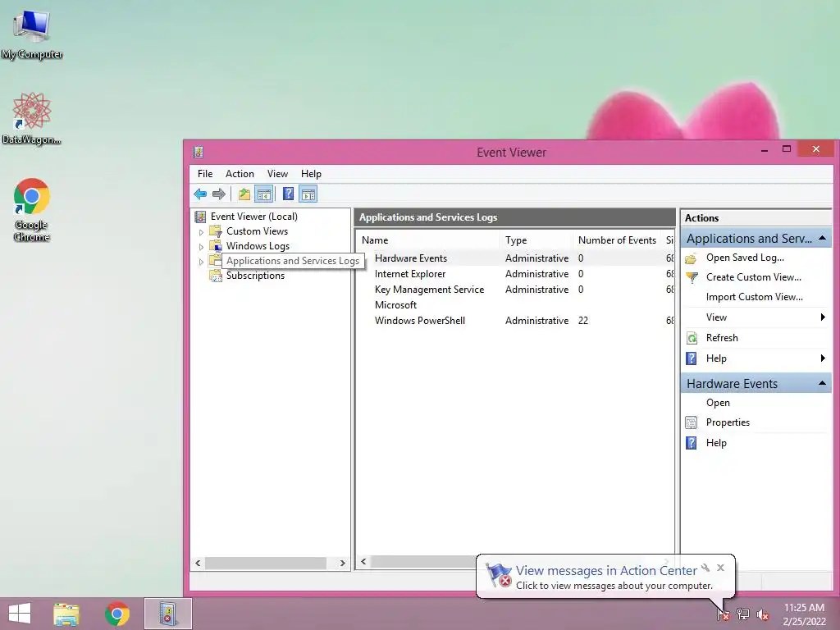840x630 pixels.
Task: Open File Explorer from the taskbar
Action: coord(66,614)
